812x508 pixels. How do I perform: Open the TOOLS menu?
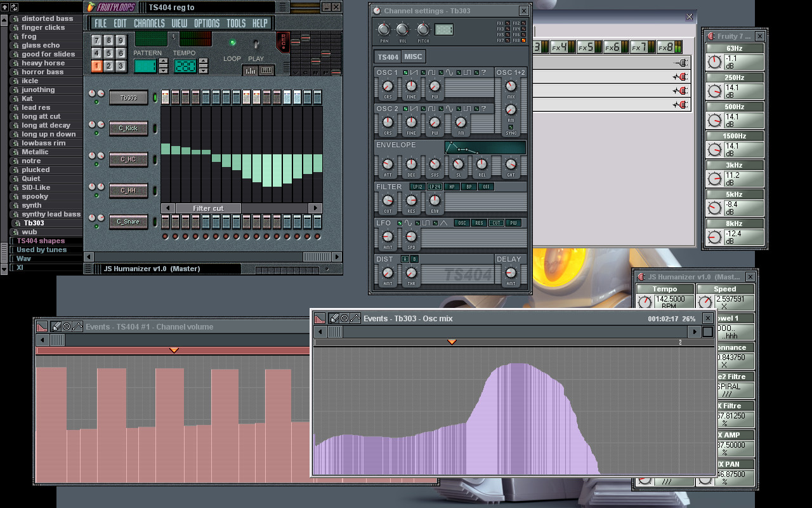(236, 23)
